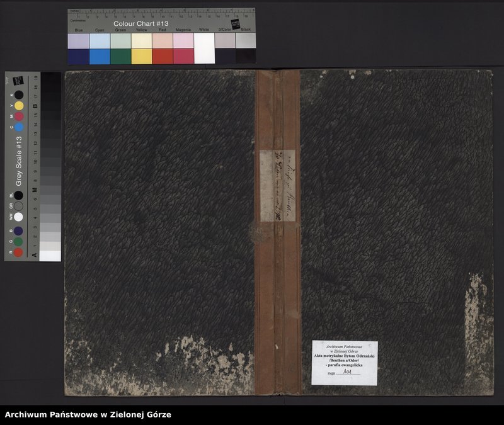The image size is (504, 425).
Task: Click the WH patch on the vertical grey scale
Action: [x=18, y=216]
